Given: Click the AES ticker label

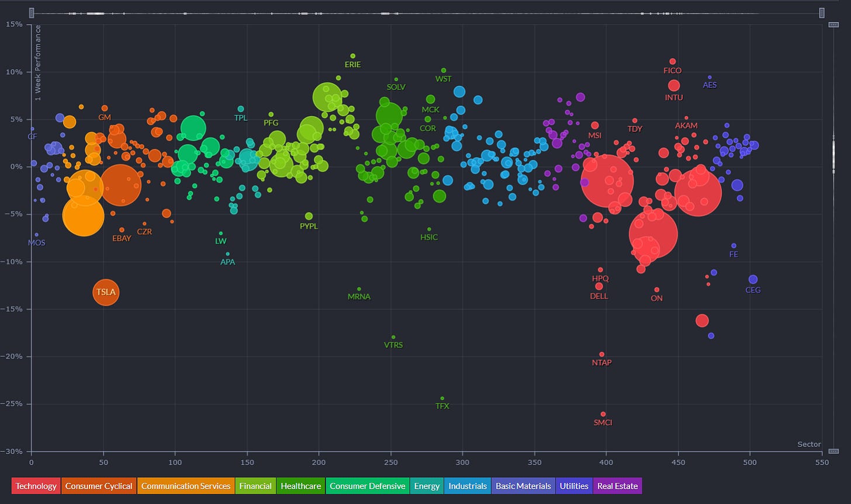Looking at the screenshot, I should click(710, 85).
